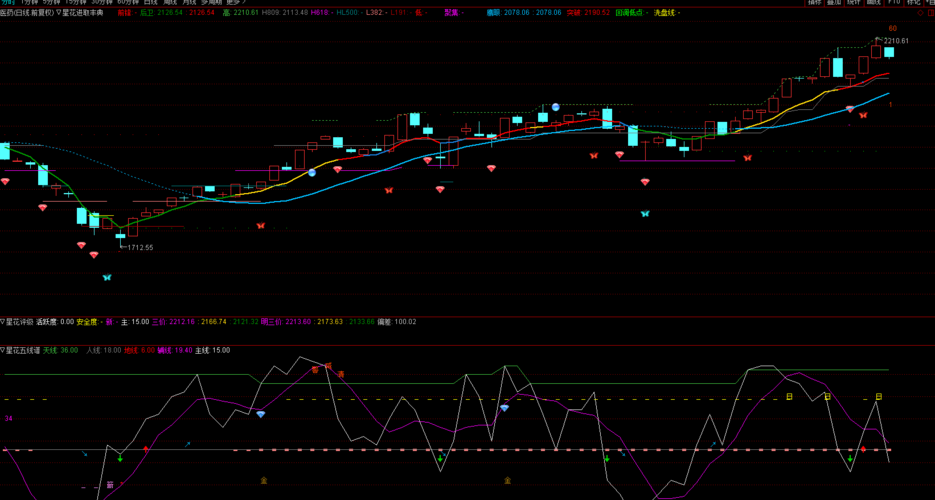The width and height of the screenshot is (935, 500).
Task: Click the purple 34 scale label at left
Action: coord(9,419)
